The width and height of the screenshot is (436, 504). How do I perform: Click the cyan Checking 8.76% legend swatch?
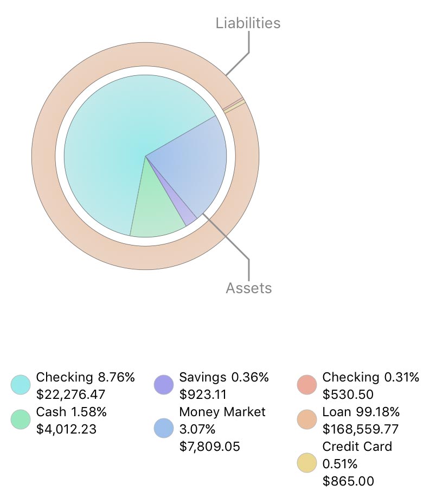click(x=21, y=385)
